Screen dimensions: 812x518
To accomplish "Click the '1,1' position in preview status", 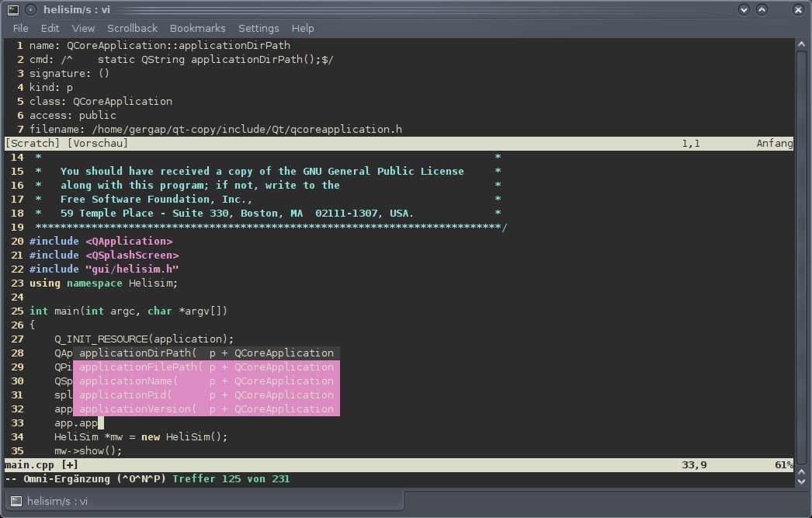I will [691, 144].
